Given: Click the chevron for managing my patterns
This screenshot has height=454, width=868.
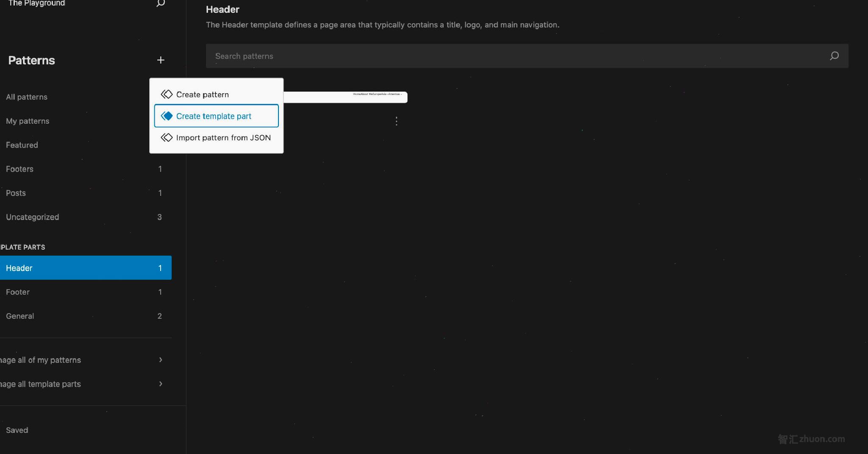Looking at the screenshot, I should (x=161, y=360).
